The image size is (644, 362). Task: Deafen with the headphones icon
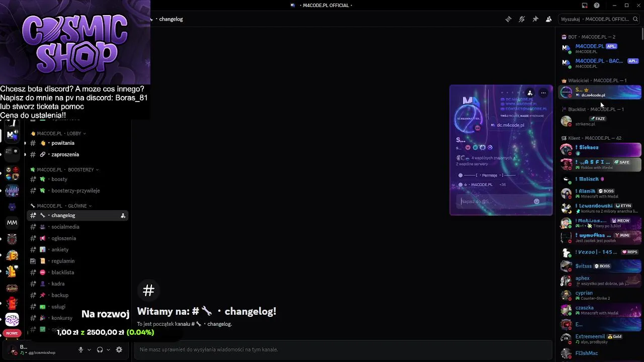tap(100, 350)
